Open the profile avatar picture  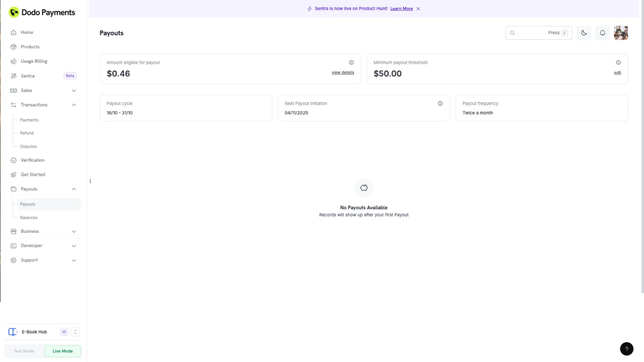pos(621,33)
